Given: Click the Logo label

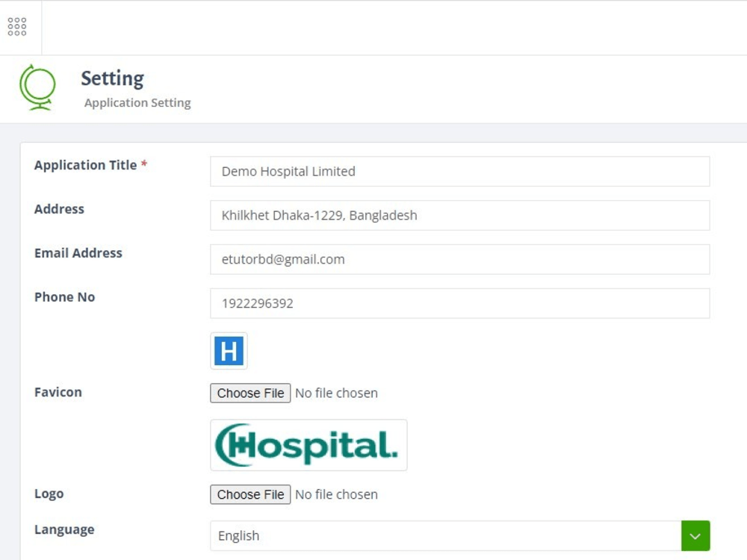Looking at the screenshot, I should click(x=49, y=494).
